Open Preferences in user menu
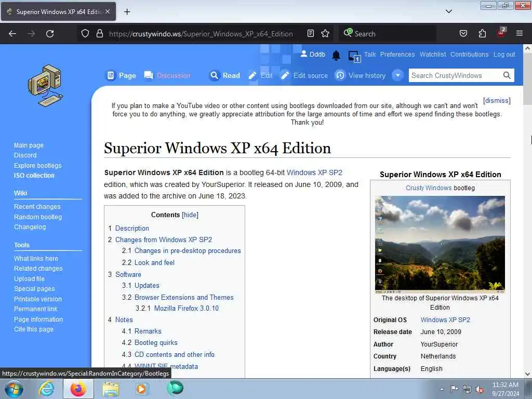The image size is (532, 399). point(397,54)
